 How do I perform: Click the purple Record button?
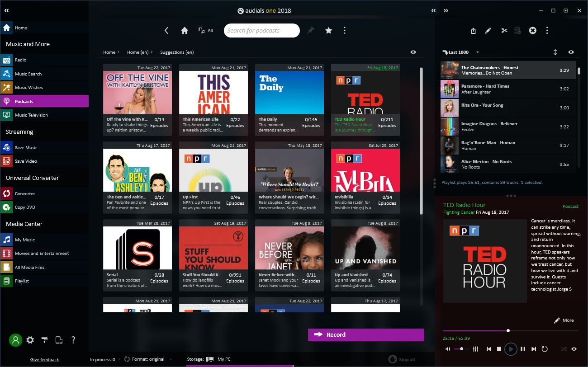point(366,334)
